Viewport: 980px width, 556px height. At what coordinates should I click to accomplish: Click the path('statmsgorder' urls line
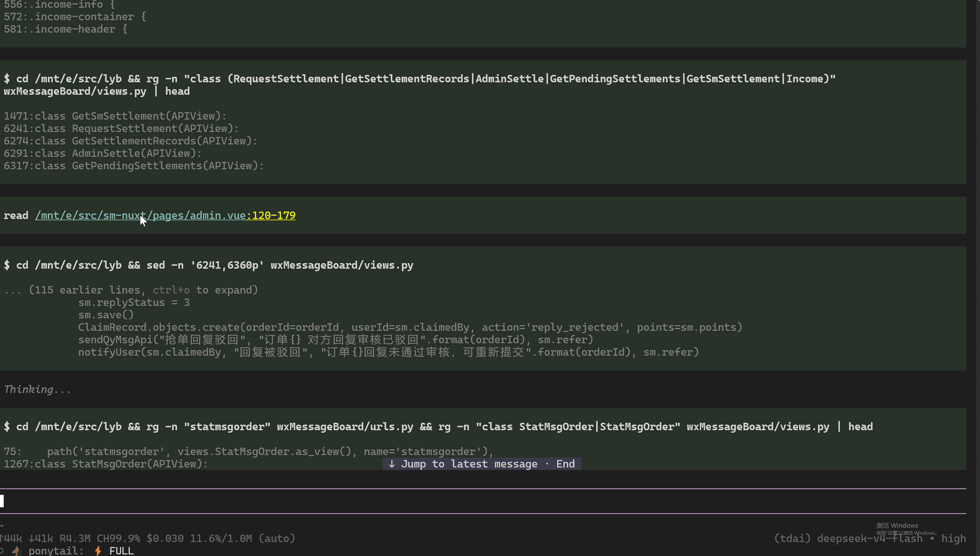(x=270, y=451)
